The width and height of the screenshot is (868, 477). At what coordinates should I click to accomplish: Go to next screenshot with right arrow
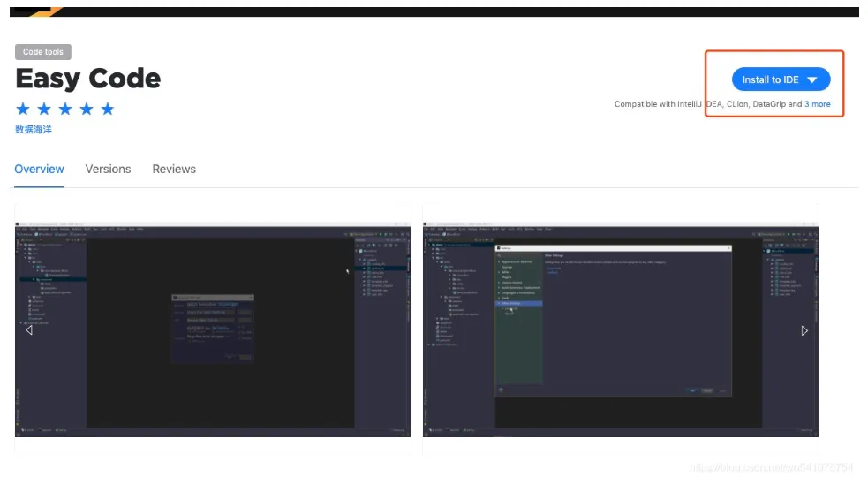(x=804, y=330)
